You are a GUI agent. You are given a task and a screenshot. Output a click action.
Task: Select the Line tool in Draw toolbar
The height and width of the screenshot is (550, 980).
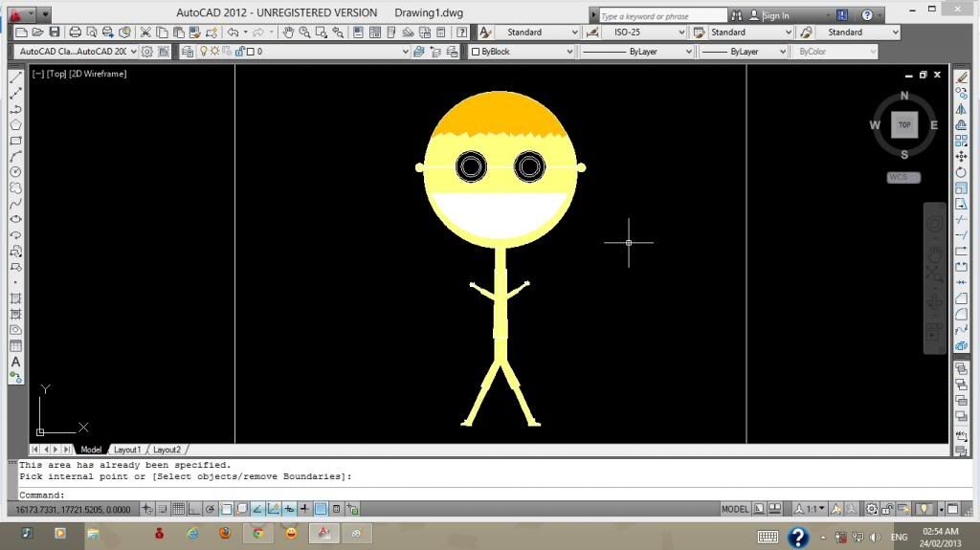tap(15, 77)
